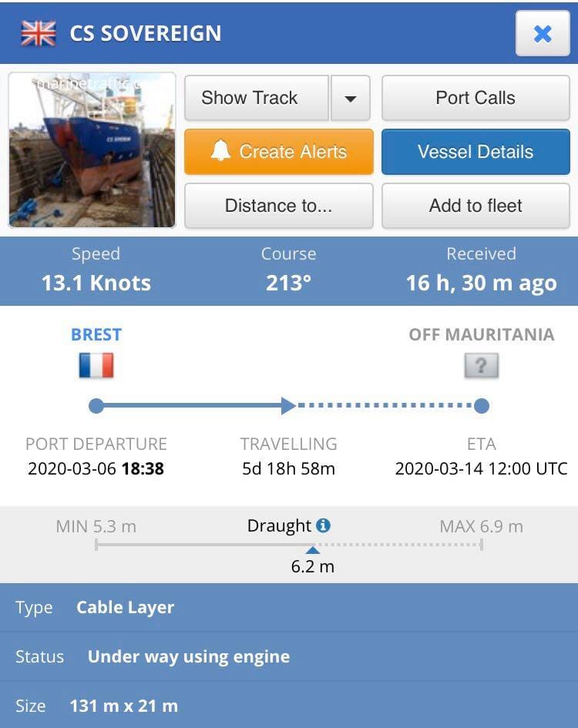Click the Distance to... button
This screenshot has width=578, height=728.
pyautogui.click(x=278, y=206)
